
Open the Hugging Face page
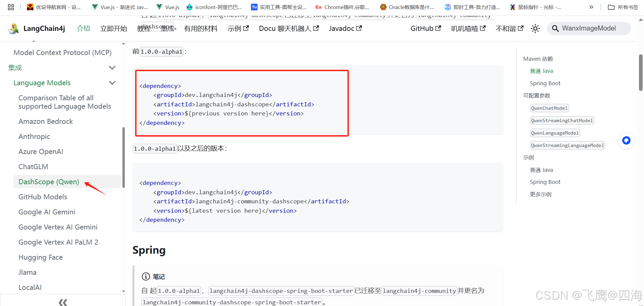coord(41,257)
